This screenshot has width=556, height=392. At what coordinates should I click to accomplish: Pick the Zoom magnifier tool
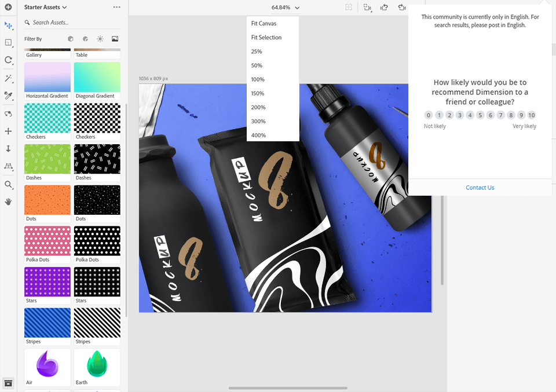(x=8, y=185)
